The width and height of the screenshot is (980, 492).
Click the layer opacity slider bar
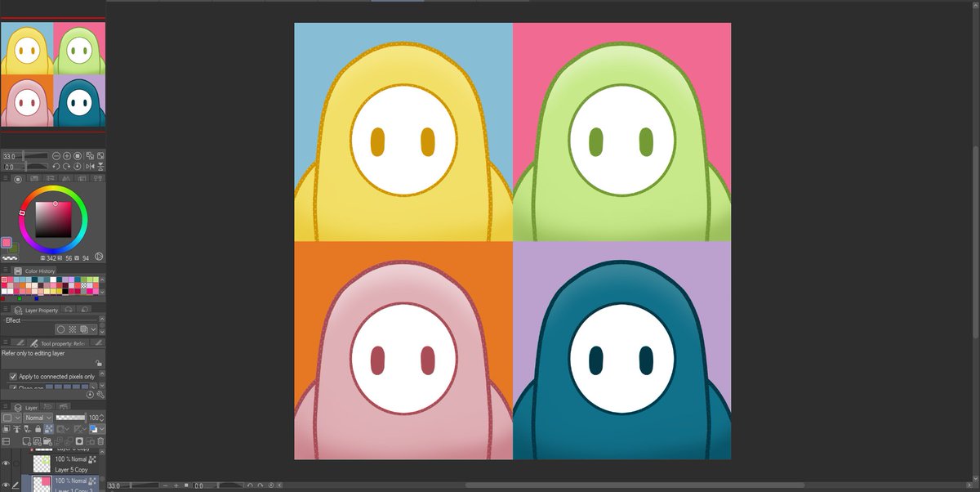point(70,418)
